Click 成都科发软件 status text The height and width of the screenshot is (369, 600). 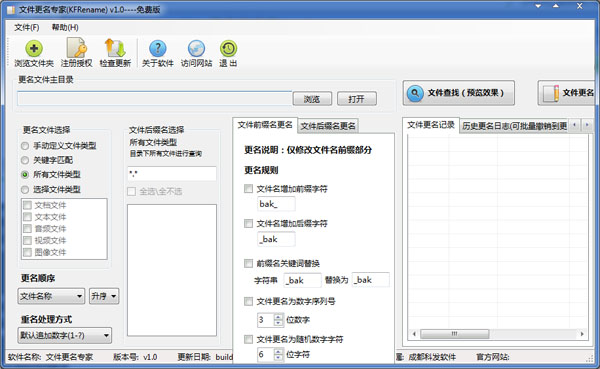[x=432, y=357]
